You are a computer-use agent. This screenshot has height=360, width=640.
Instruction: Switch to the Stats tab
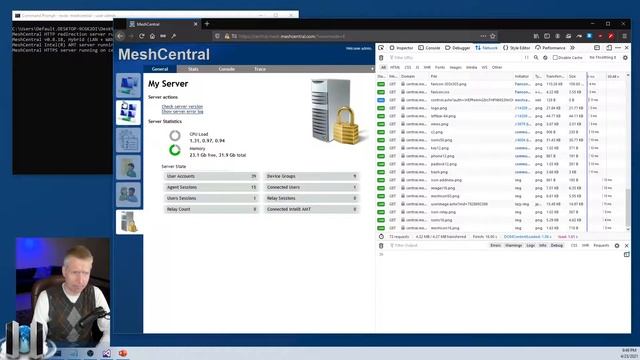click(193, 69)
